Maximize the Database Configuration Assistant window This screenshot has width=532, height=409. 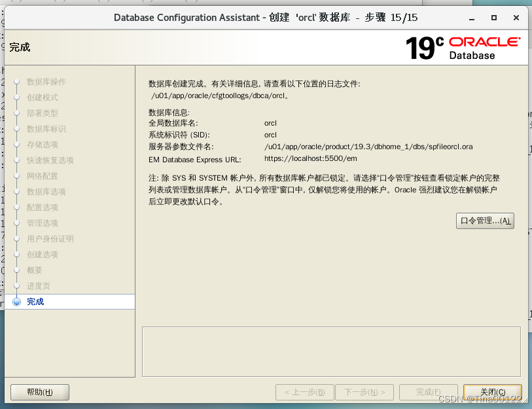tap(494, 18)
